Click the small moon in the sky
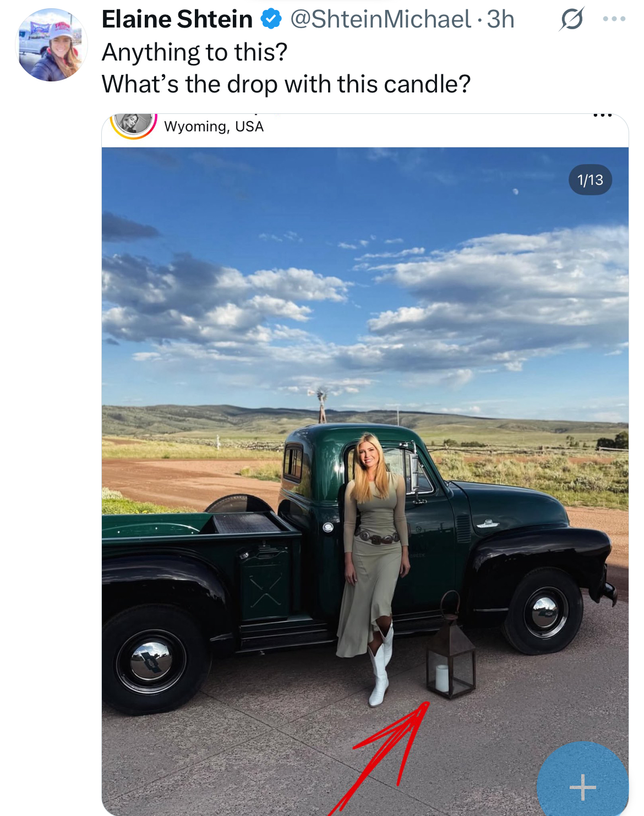The height and width of the screenshot is (816, 644). tap(516, 191)
